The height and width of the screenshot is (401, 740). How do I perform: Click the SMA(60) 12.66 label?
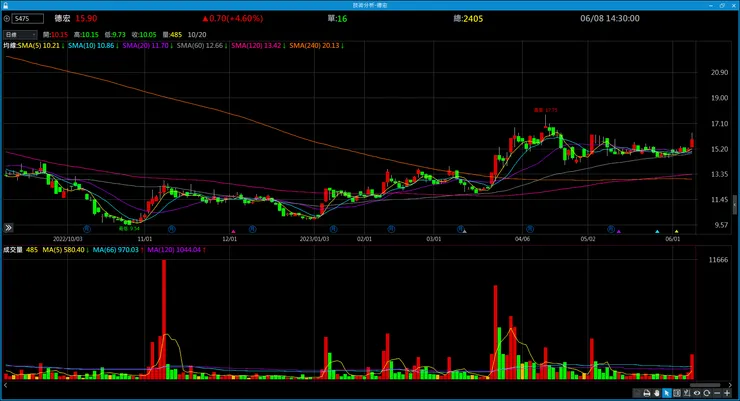tap(202, 46)
